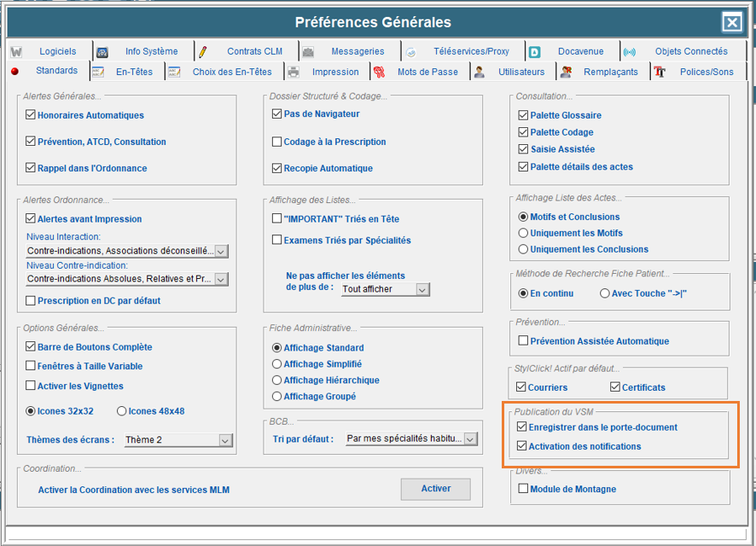This screenshot has width=756, height=546.
Task: Open the Tri par défaut dropdown
Action: (x=468, y=439)
